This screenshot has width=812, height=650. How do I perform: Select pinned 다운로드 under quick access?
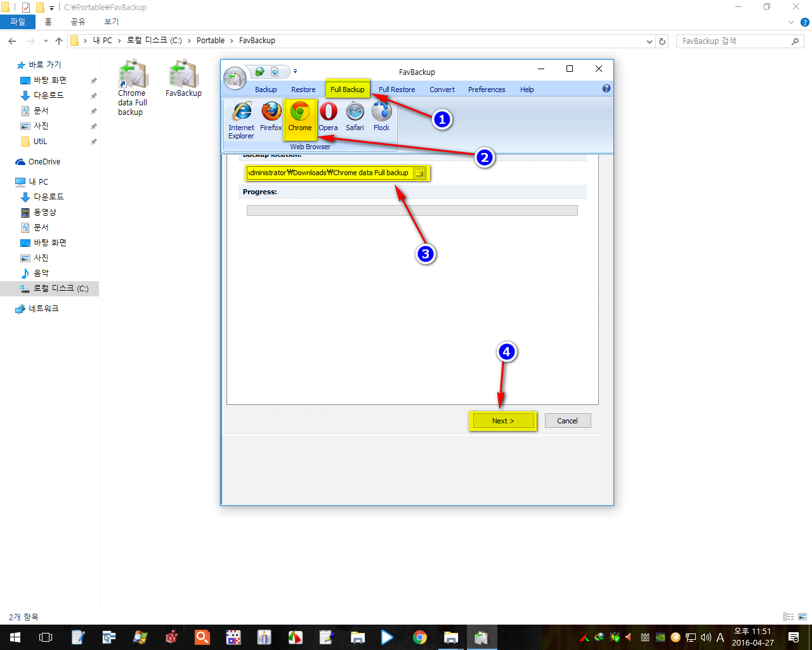point(48,95)
